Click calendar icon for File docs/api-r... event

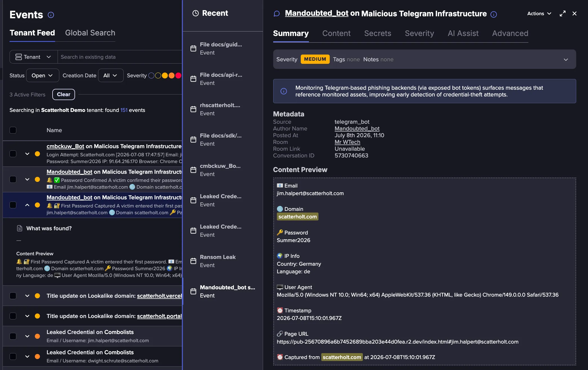pos(193,79)
